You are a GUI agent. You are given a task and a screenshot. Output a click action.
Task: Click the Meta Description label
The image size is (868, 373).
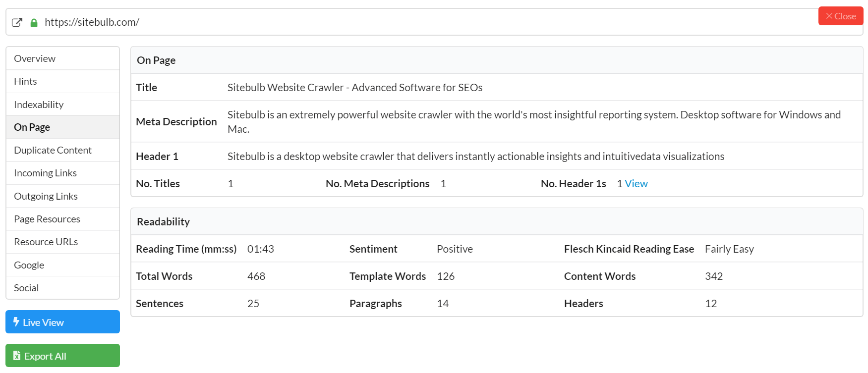[x=176, y=122]
